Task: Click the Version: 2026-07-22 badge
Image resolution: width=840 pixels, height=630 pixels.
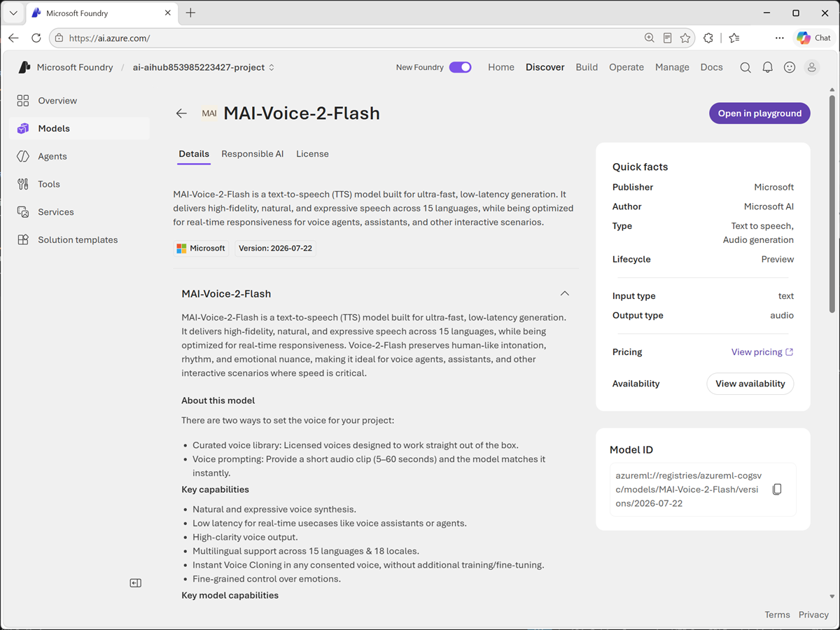Action: pyautogui.click(x=275, y=248)
